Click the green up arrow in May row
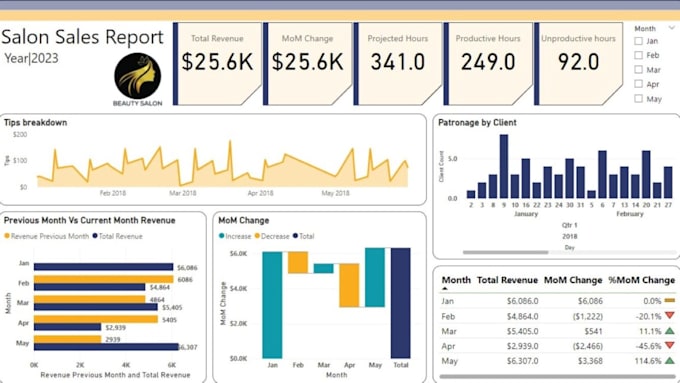 [x=670, y=360]
